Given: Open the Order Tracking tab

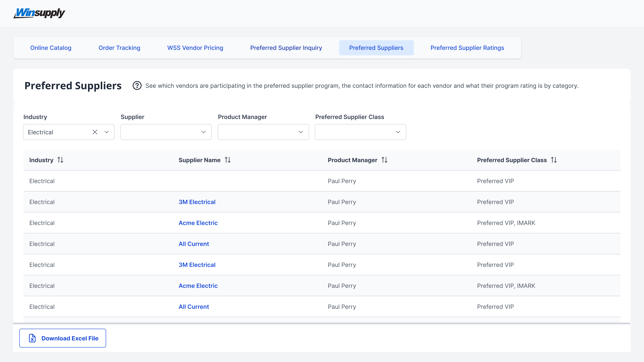Looking at the screenshot, I should coord(119,48).
